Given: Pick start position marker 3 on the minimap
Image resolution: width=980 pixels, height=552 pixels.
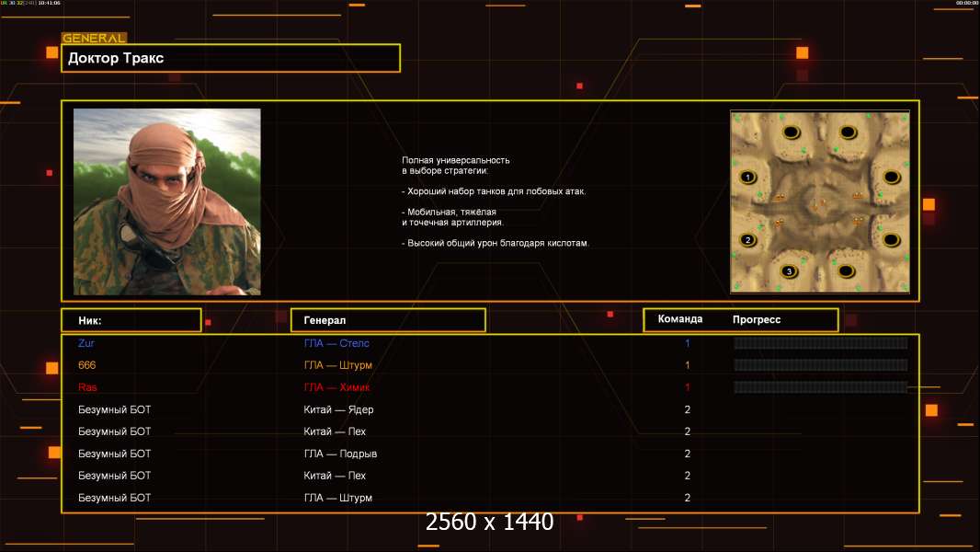Looking at the screenshot, I should 788,271.
